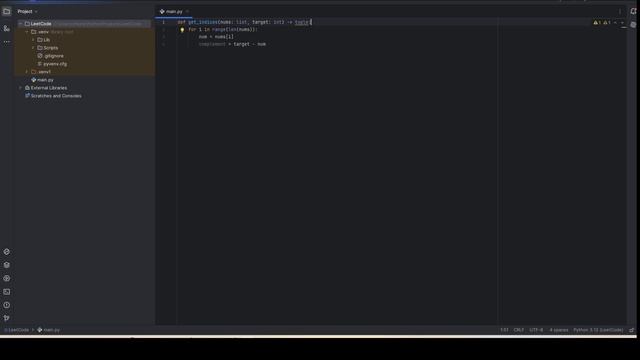
Task: Click LeetCode breadcrumb in the navigation bar
Action: point(17,330)
